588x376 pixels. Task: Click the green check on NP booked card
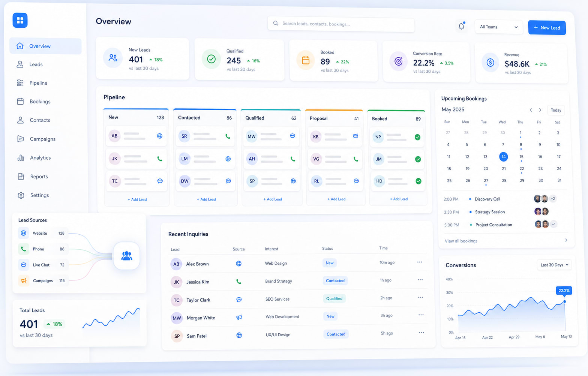pos(417,137)
